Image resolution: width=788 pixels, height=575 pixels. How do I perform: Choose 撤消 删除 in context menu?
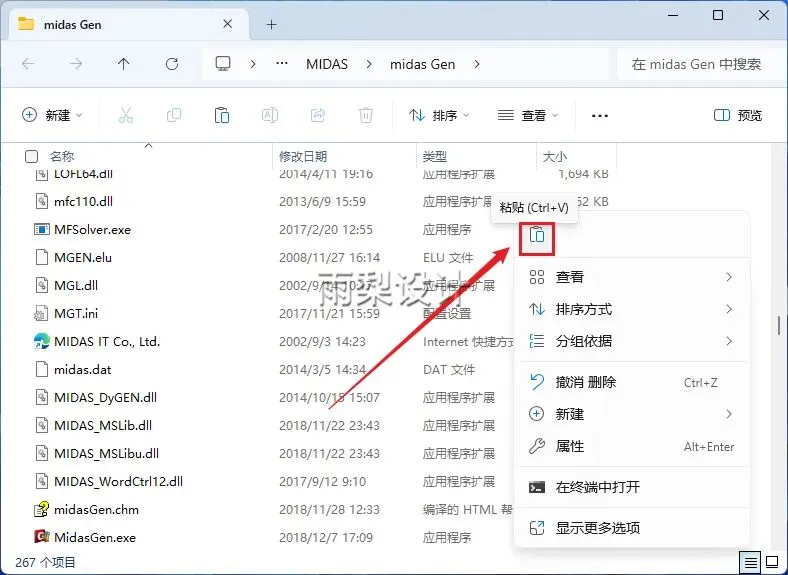(x=632, y=382)
